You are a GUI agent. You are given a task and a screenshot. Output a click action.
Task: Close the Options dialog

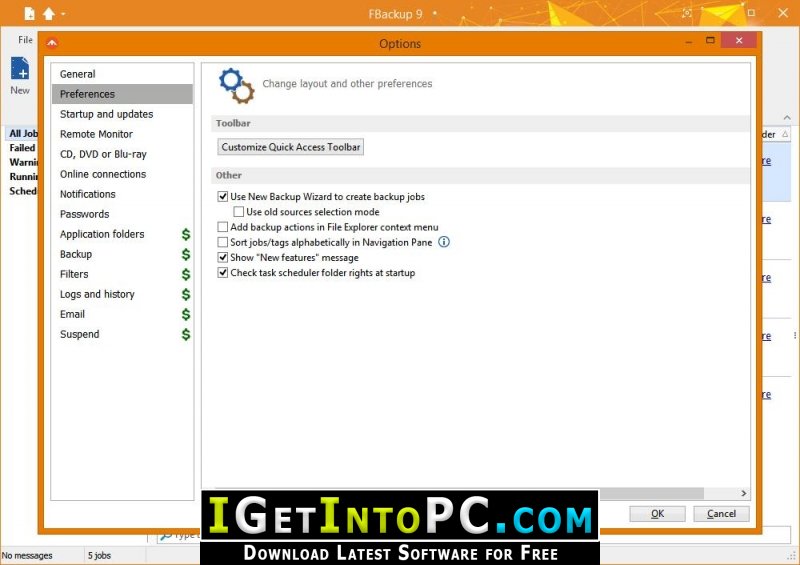point(738,40)
